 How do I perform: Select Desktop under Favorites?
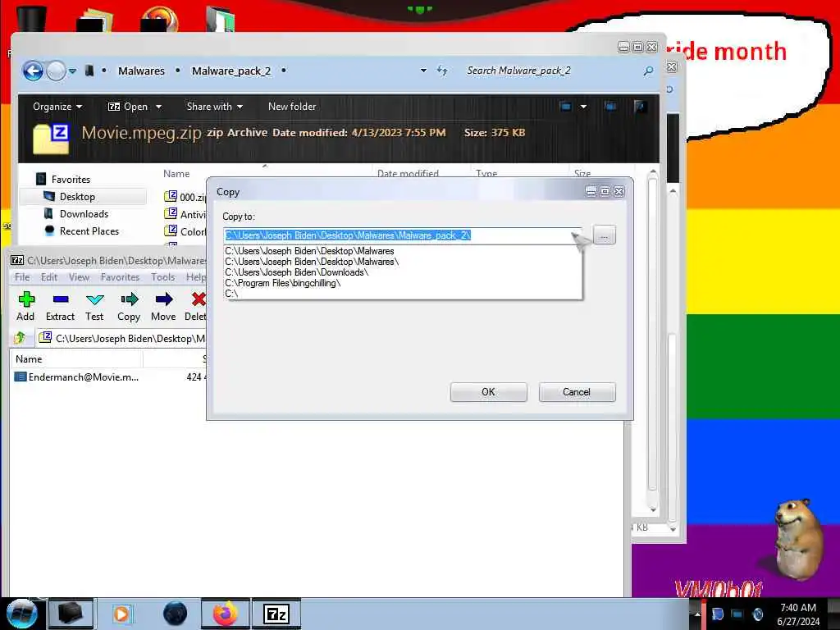[x=77, y=197]
